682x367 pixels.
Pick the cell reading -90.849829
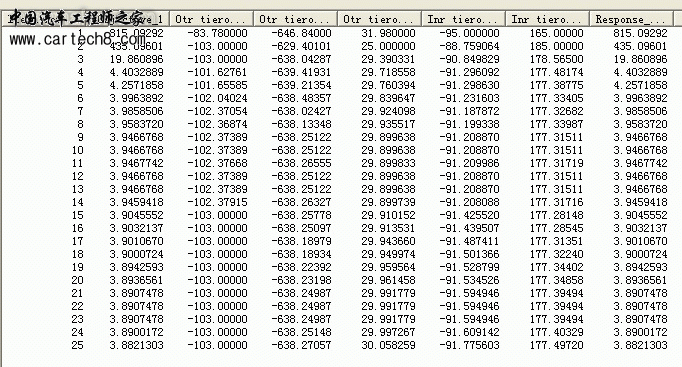[x=469, y=59]
